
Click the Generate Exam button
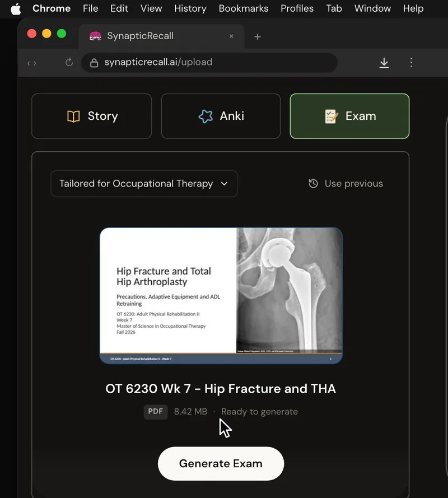point(221,464)
